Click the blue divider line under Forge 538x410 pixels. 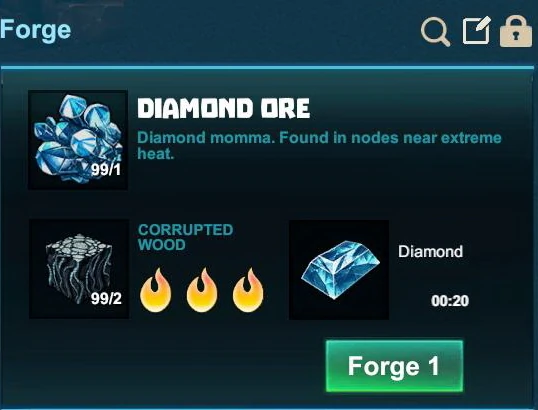click(x=268, y=68)
